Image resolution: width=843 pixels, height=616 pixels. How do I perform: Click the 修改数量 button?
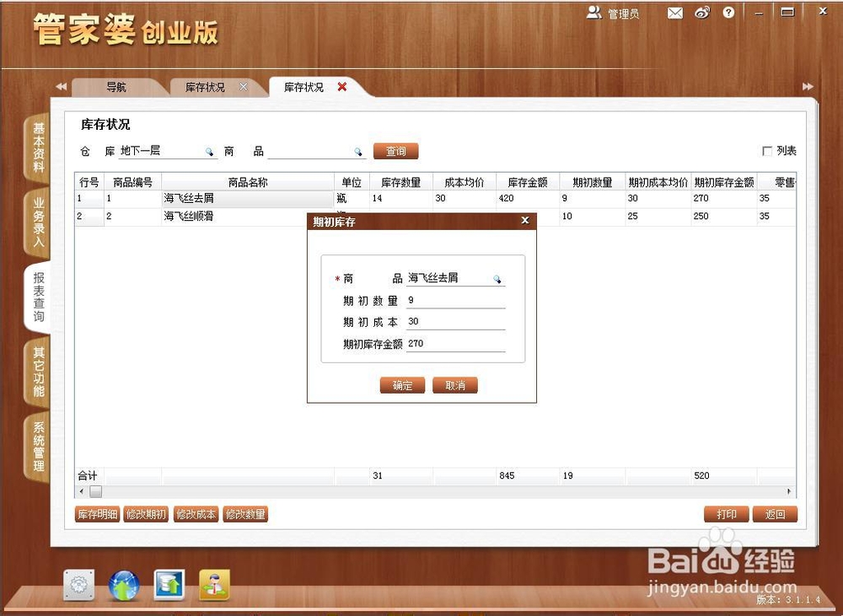245,514
